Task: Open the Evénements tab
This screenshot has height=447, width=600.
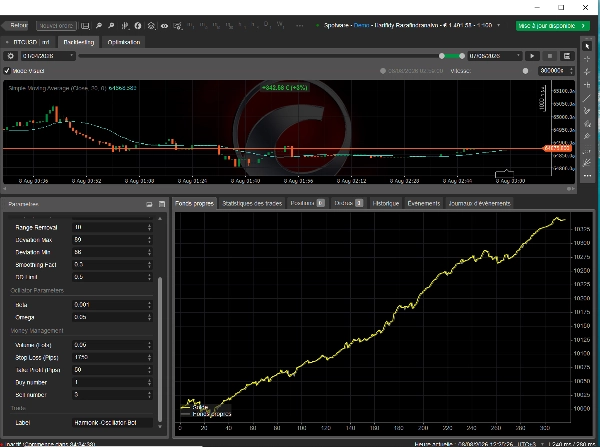Action: tap(424, 203)
